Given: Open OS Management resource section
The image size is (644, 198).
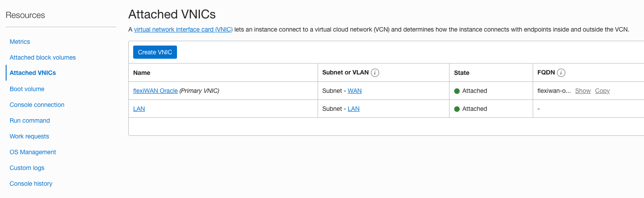Looking at the screenshot, I should [x=33, y=152].
